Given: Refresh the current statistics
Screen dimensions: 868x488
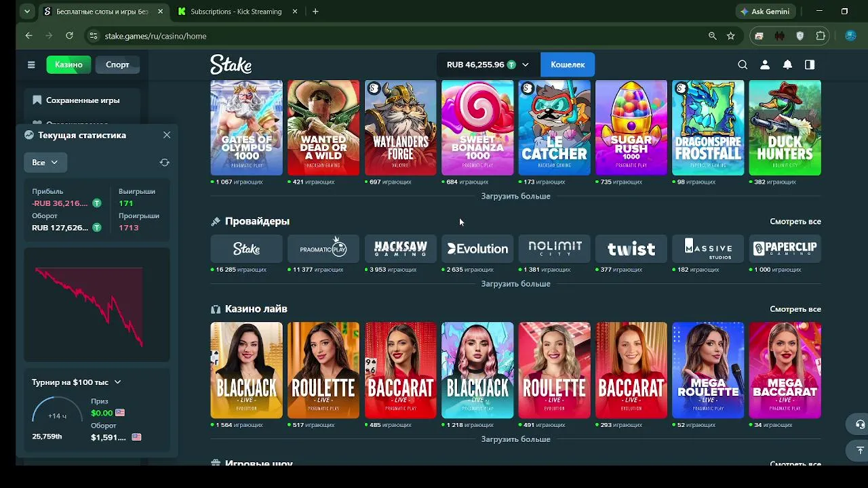Looking at the screenshot, I should 164,163.
